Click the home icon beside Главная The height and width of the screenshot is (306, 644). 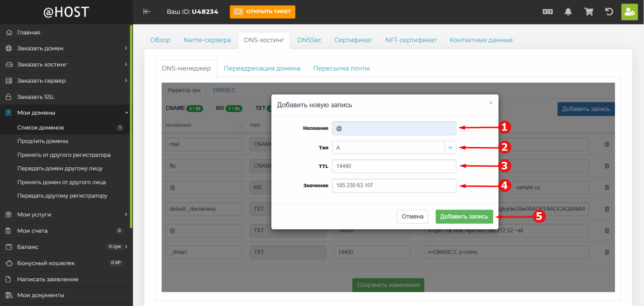tap(9, 33)
